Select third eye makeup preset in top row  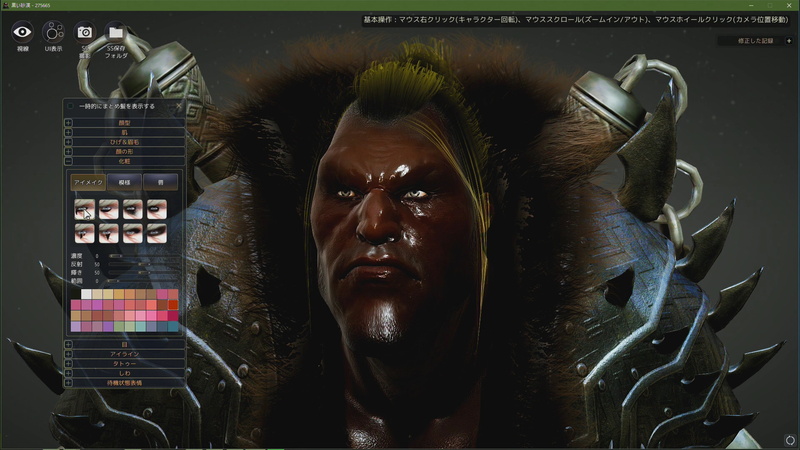[x=133, y=209]
